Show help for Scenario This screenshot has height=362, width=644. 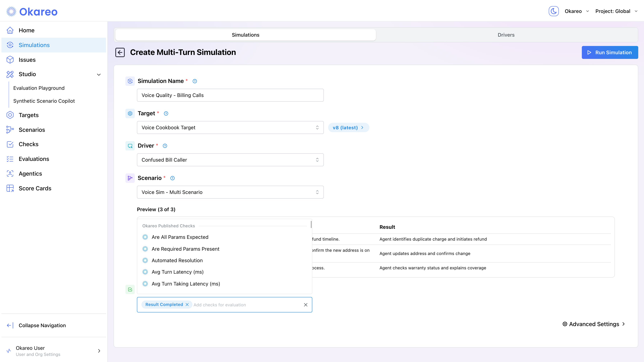(172, 178)
